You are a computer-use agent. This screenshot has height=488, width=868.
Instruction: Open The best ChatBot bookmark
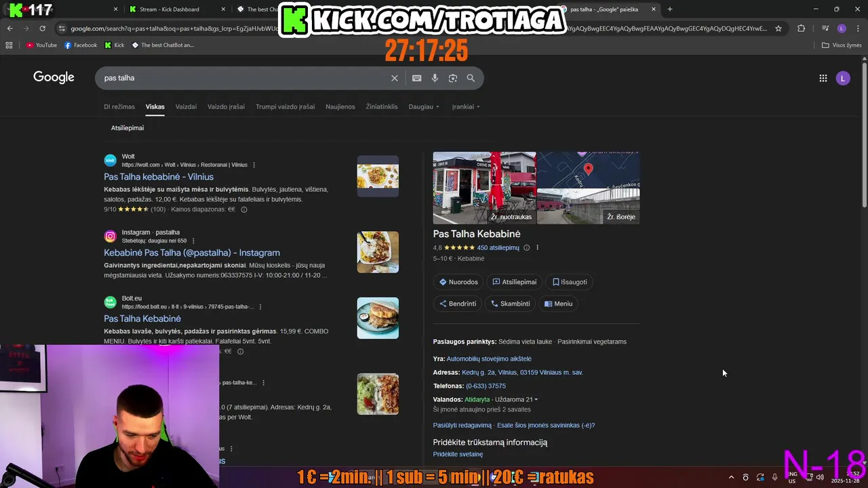pos(163,45)
